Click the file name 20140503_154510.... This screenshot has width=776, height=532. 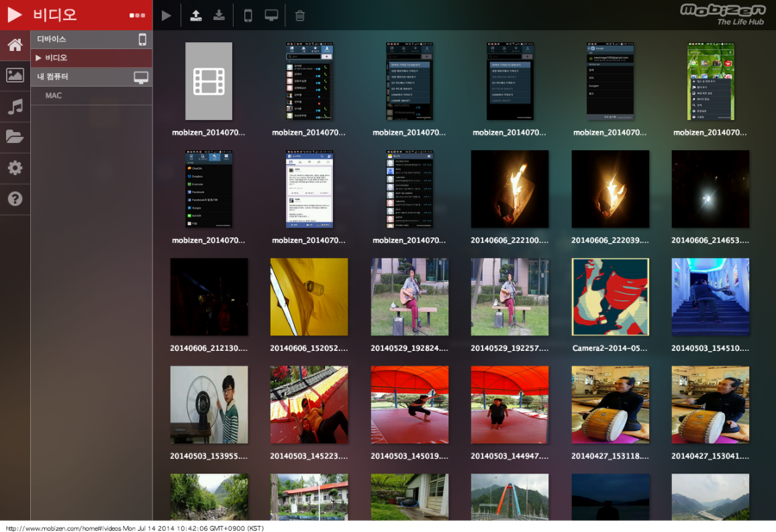tap(710, 347)
